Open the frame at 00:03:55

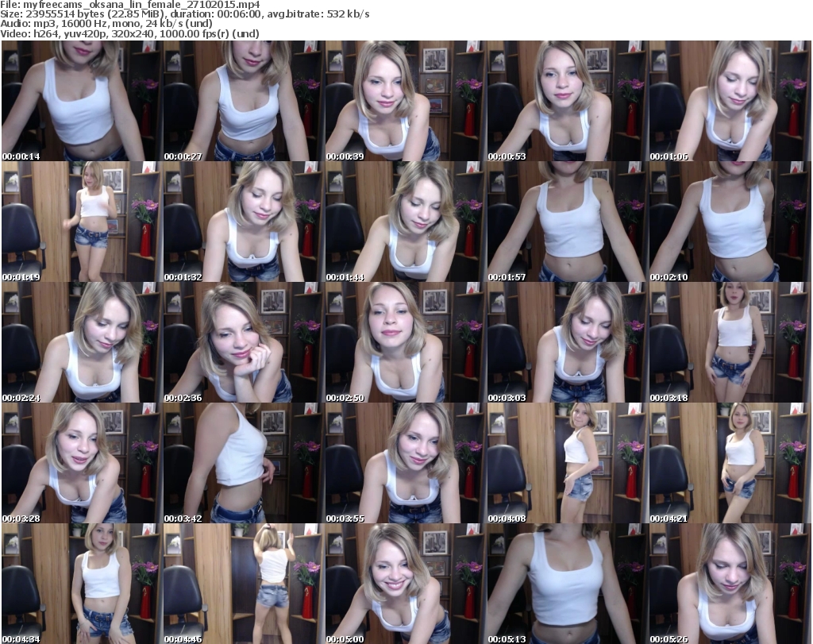(406, 463)
